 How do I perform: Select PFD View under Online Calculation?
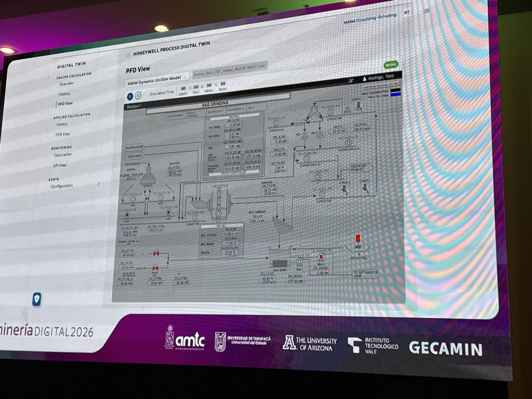(x=65, y=104)
